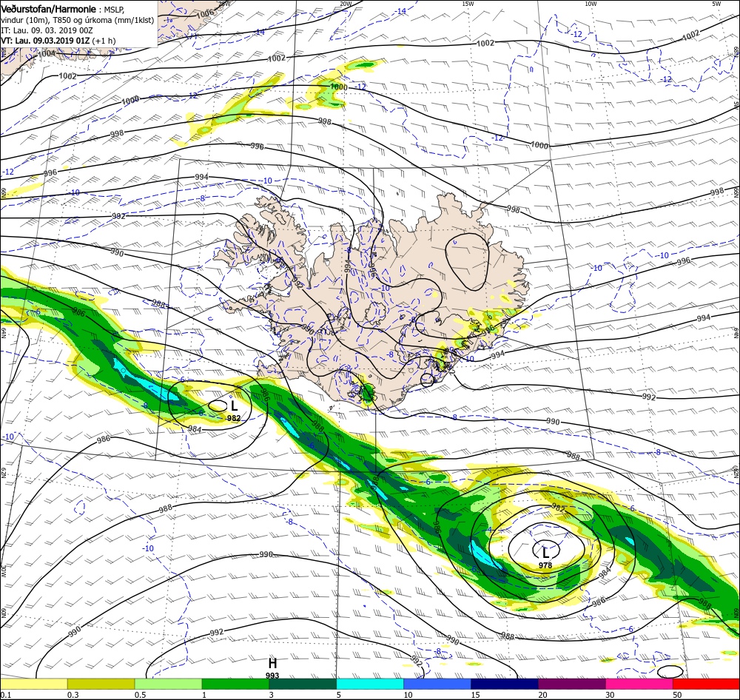Click the -4 temperature label near the low
The image size is (740, 700).
coord(489,530)
